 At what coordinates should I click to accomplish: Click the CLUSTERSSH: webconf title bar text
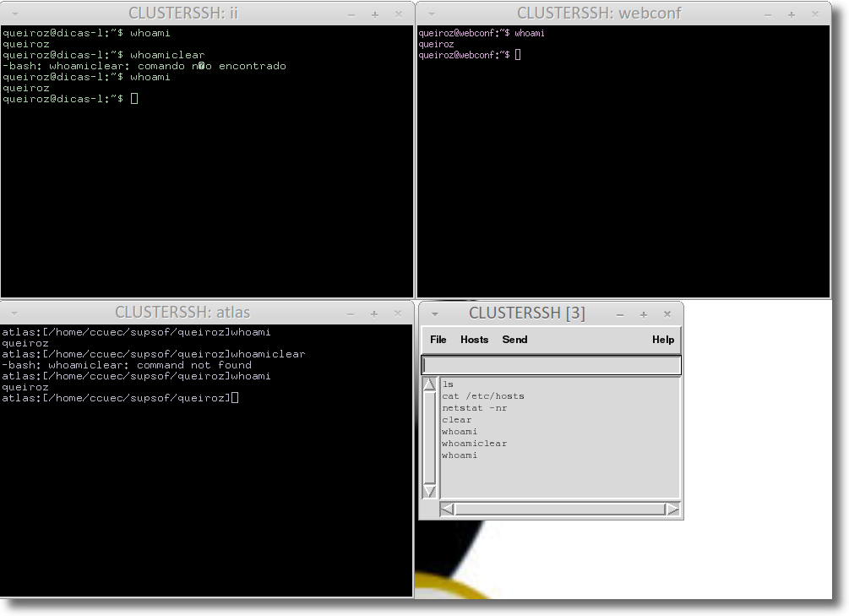click(x=599, y=13)
